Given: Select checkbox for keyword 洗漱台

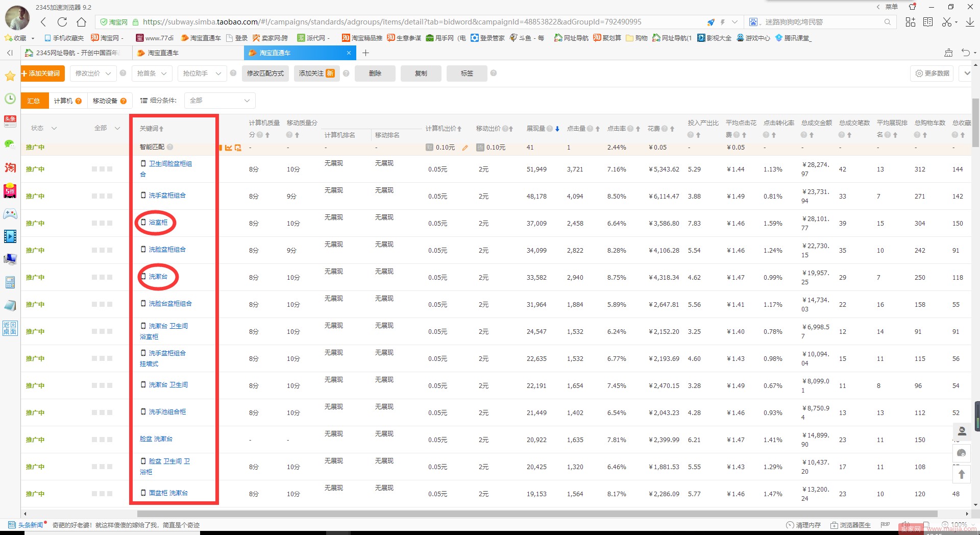Looking at the screenshot, I should pyautogui.click(x=143, y=277).
